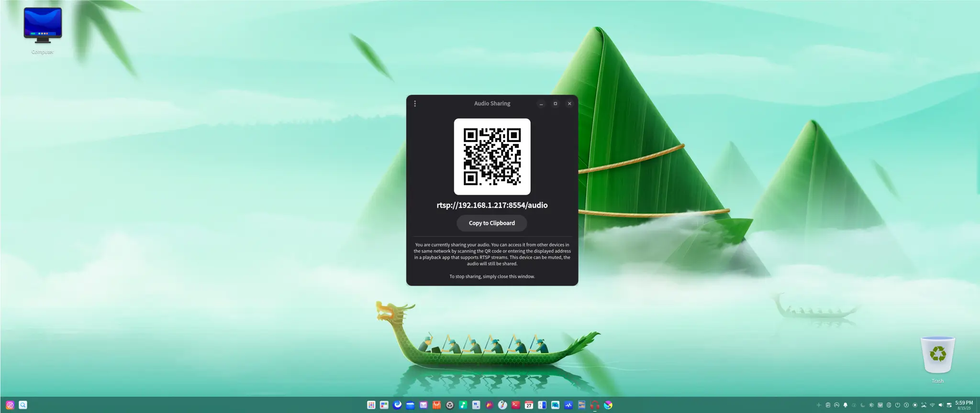Open the Bluetooth tray icon

tap(889, 405)
